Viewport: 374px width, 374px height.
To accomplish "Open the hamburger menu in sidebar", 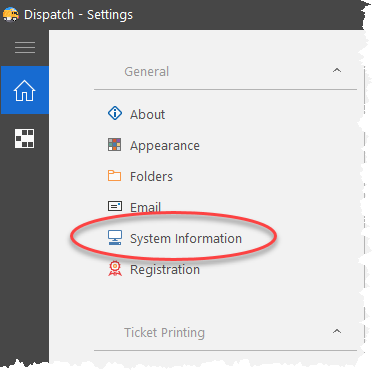I will (x=25, y=48).
